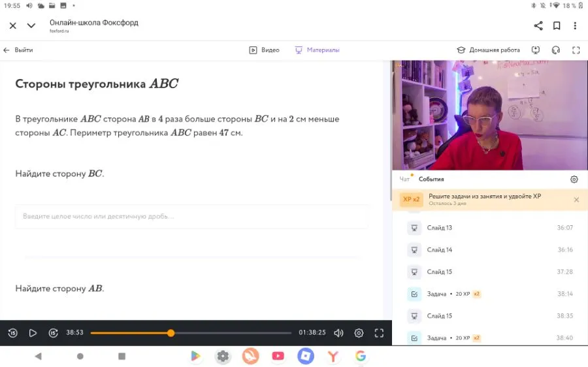This screenshot has height=367, width=588.
Task: Skip forward 15 seconds
Action: (x=53, y=333)
